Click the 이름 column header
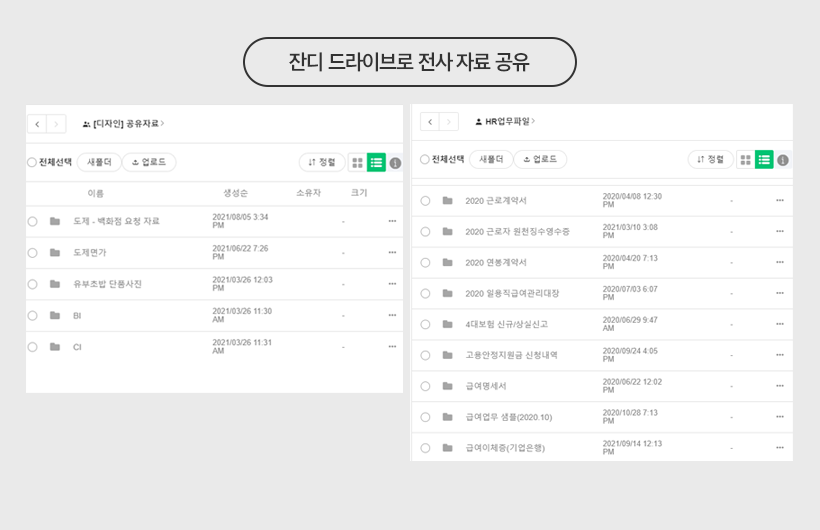The width and height of the screenshot is (820, 530). tap(95, 193)
